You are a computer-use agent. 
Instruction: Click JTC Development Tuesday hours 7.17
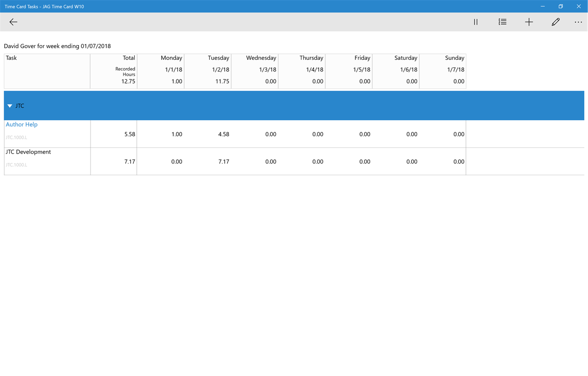click(x=223, y=162)
